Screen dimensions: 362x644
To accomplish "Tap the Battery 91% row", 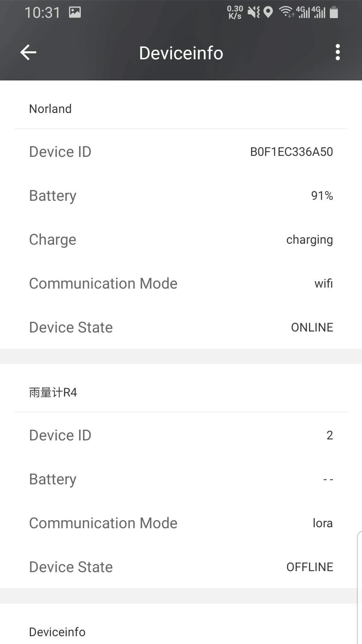I will (x=181, y=196).
